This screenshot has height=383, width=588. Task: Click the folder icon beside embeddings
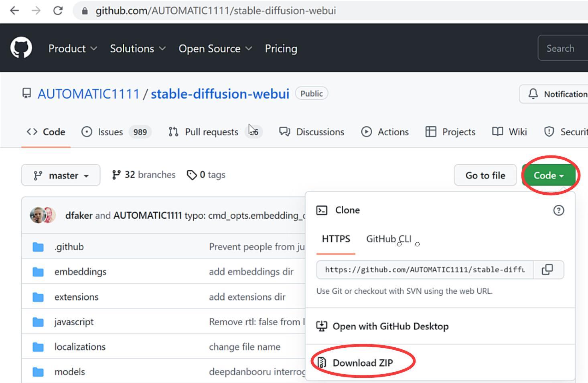click(38, 272)
